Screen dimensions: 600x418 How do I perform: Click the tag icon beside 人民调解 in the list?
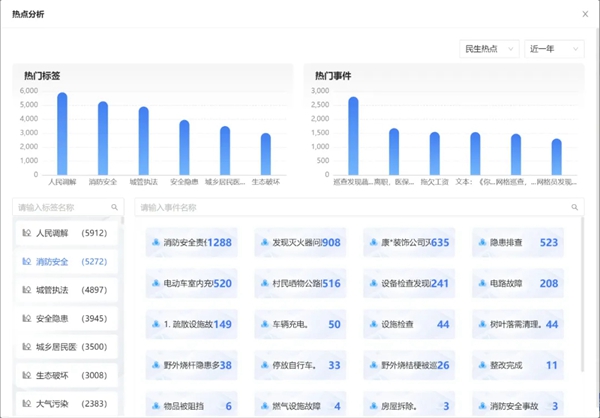pyautogui.click(x=26, y=233)
